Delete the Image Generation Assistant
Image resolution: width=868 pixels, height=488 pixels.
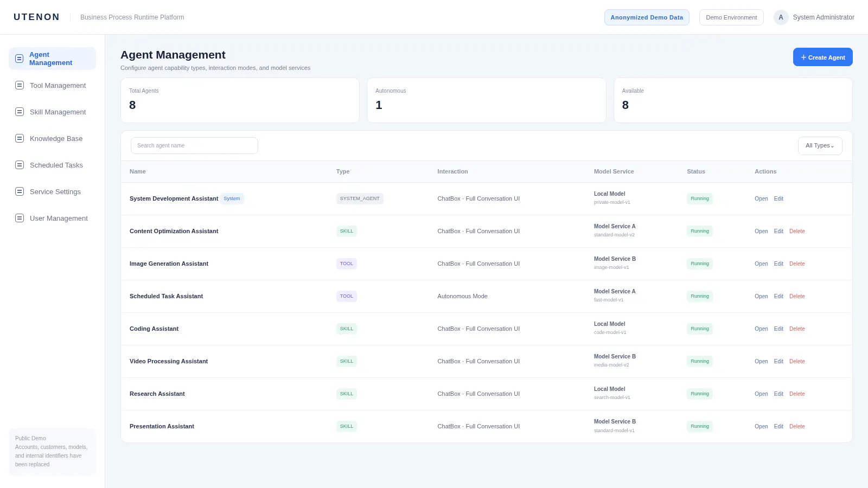(x=797, y=264)
